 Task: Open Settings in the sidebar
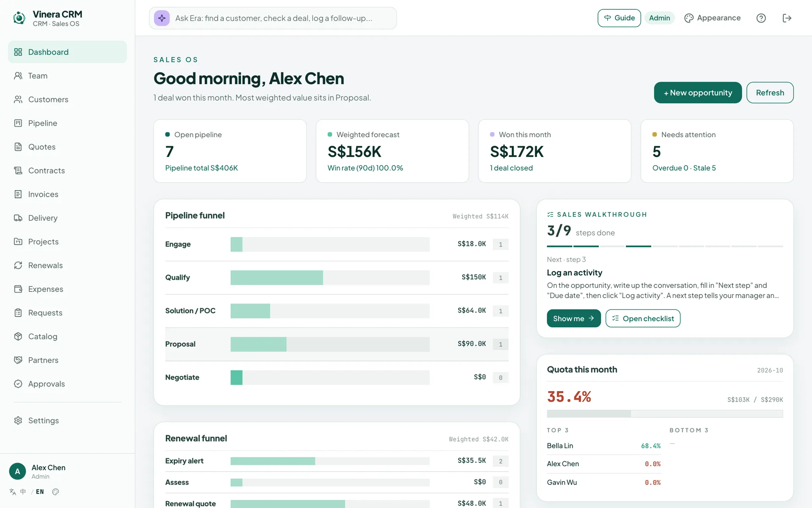tap(67, 420)
